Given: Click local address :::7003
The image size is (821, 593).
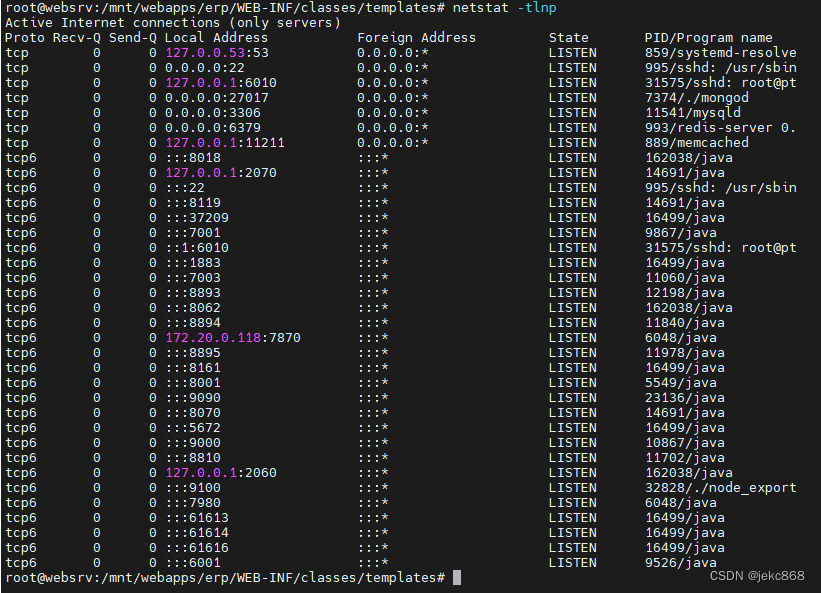Looking at the screenshot, I should [193, 278].
